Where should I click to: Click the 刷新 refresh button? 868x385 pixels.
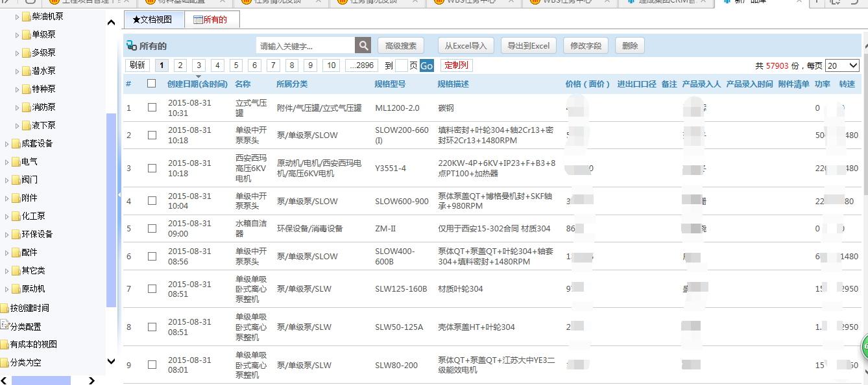pyautogui.click(x=138, y=65)
